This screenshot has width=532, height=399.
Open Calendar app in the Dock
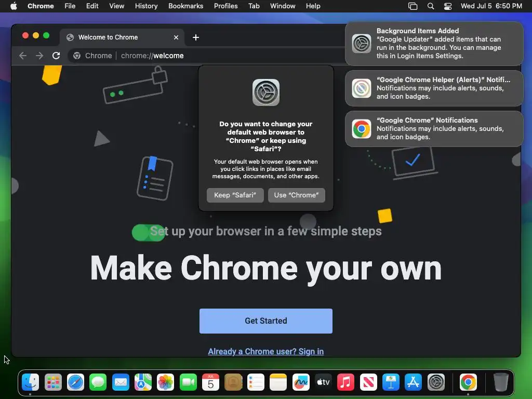[x=211, y=382]
